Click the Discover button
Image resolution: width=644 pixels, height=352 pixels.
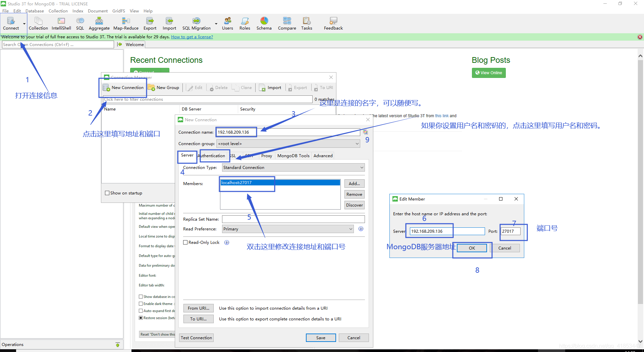(x=354, y=205)
